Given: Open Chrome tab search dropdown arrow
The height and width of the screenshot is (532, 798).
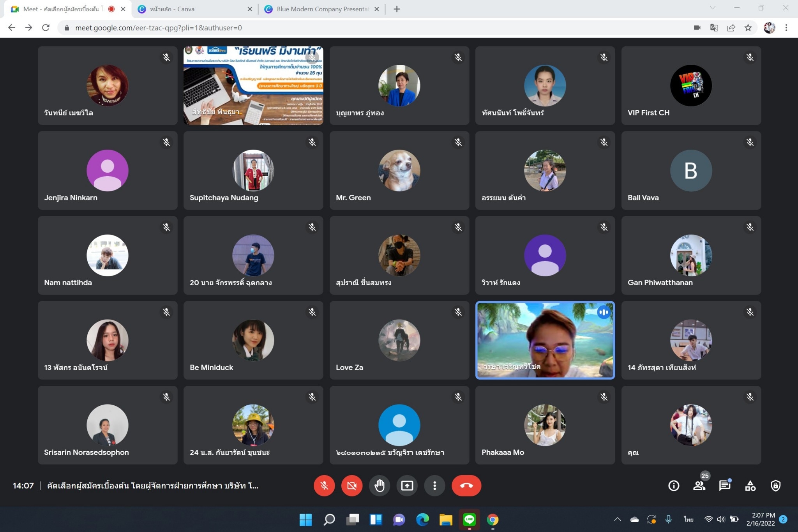Looking at the screenshot, I should coord(713,8).
